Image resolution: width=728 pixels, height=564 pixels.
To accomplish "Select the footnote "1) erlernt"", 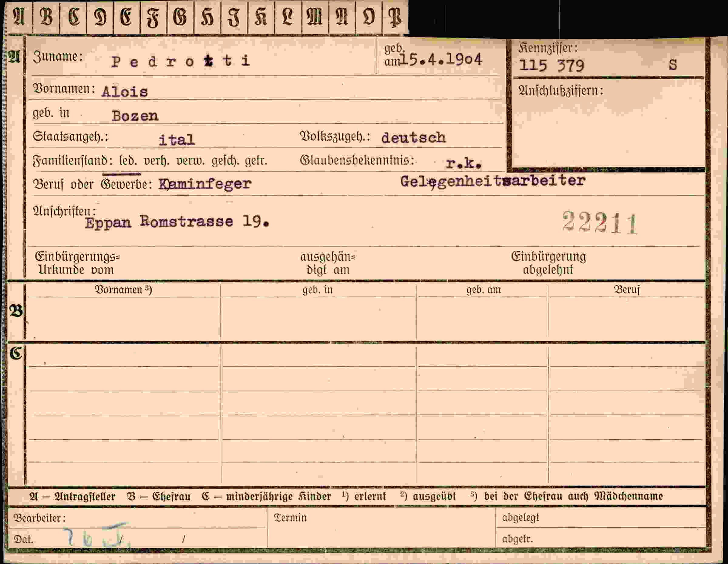I will pos(364,496).
